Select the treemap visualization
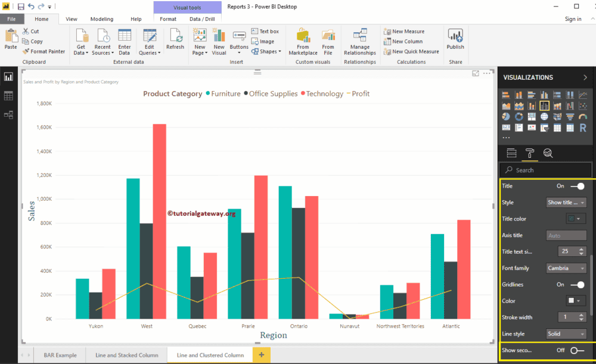This screenshot has height=364, width=596. [x=532, y=117]
